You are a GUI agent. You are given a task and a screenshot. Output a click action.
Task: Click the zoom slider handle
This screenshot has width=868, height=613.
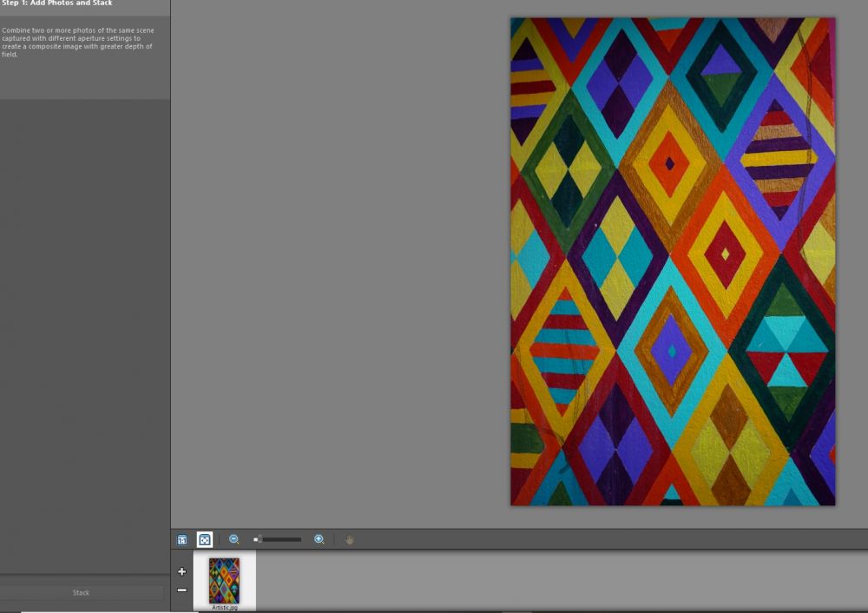(x=258, y=539)
